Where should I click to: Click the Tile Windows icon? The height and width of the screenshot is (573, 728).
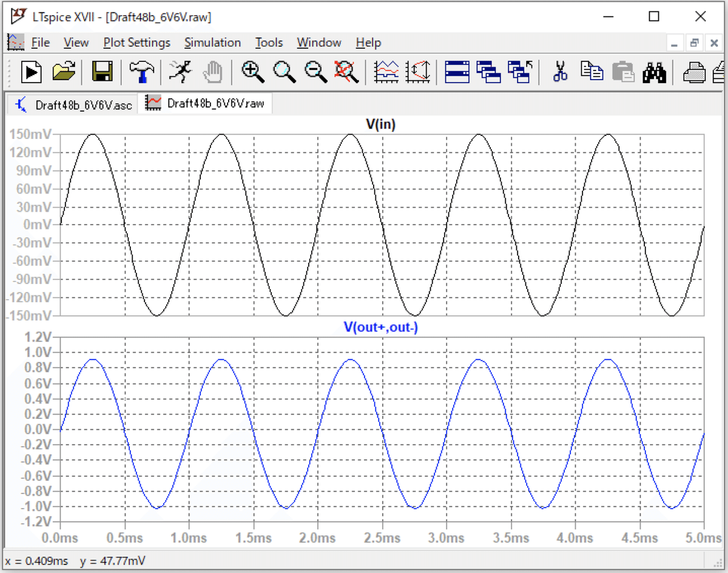(457, 72)
